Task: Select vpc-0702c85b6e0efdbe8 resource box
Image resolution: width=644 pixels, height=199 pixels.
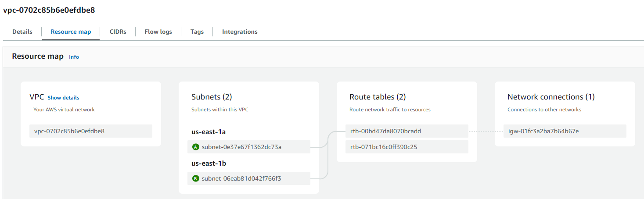Action: (91, 131)
